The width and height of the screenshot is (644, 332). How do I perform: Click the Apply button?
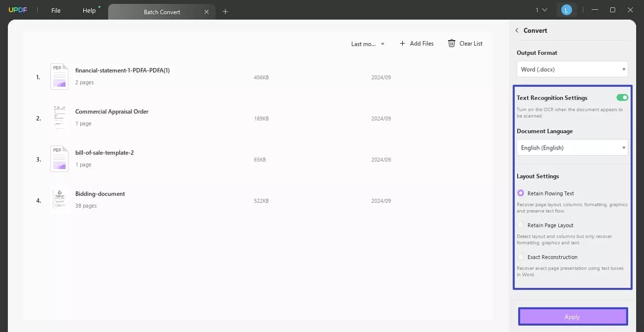(572, 316)
